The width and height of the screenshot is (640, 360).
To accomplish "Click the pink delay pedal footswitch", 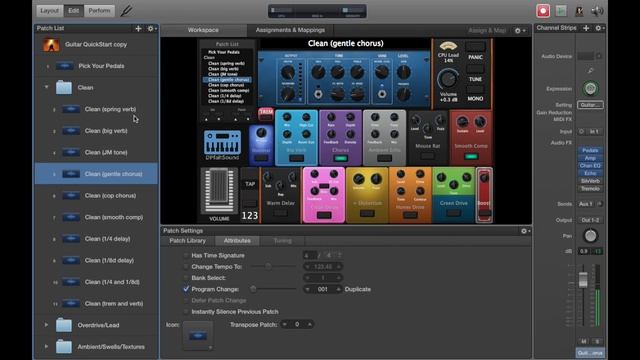I will pyautogui.click(x=324, y=215).
